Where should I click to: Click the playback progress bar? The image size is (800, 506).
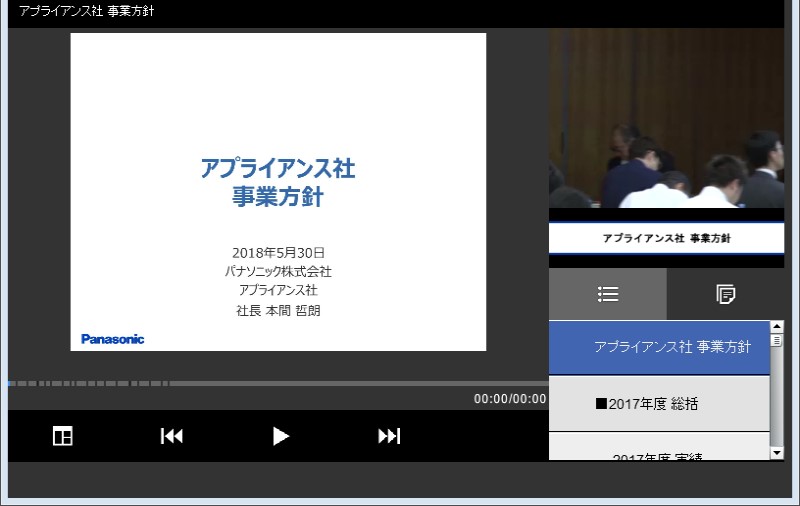[x=278, y=383]
